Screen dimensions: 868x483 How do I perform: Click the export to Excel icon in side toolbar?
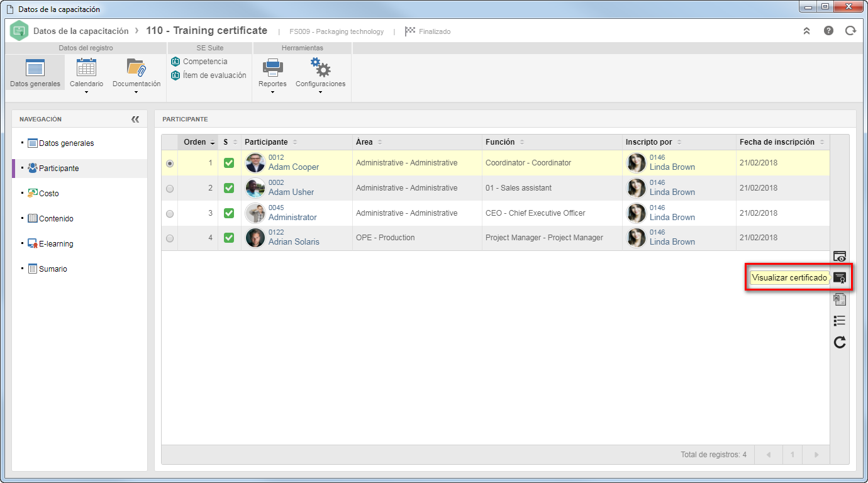pyautogui.click(x=839, y=299)
